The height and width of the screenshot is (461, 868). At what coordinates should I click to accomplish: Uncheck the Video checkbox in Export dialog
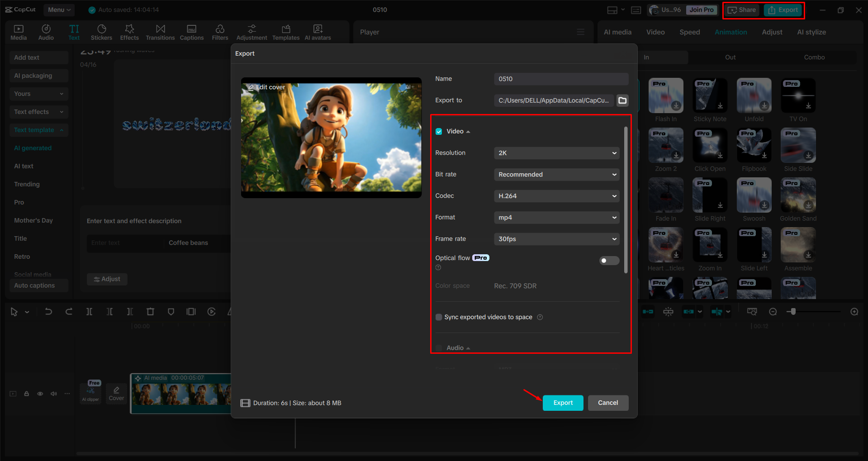[x=439, y=131]
